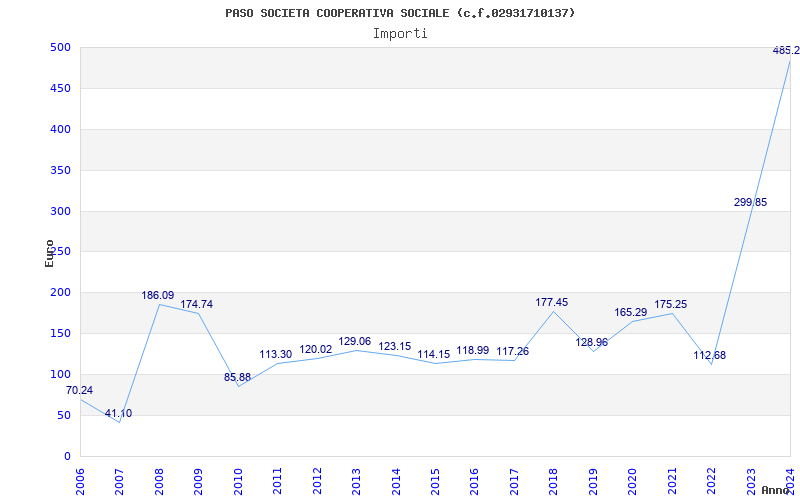Click the 2013 x-axis year label
The image size is (800, 500).
point(357,482)
